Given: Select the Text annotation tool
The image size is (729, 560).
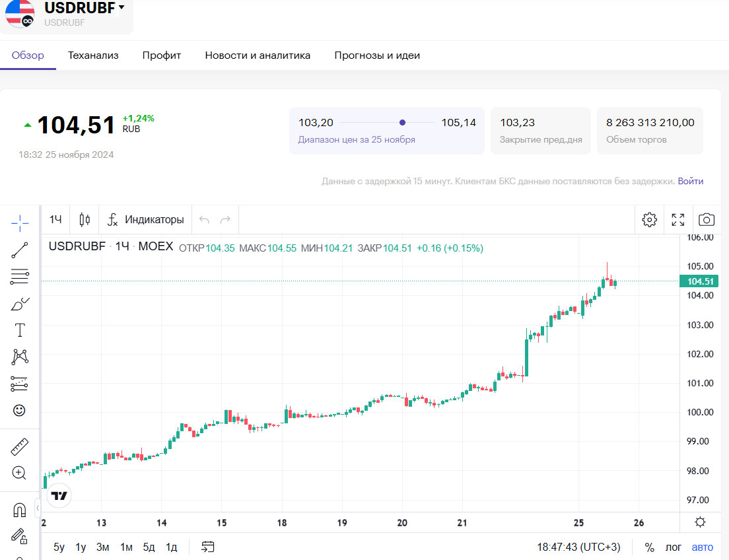Looking at the screenshot, I should point(20,330).
